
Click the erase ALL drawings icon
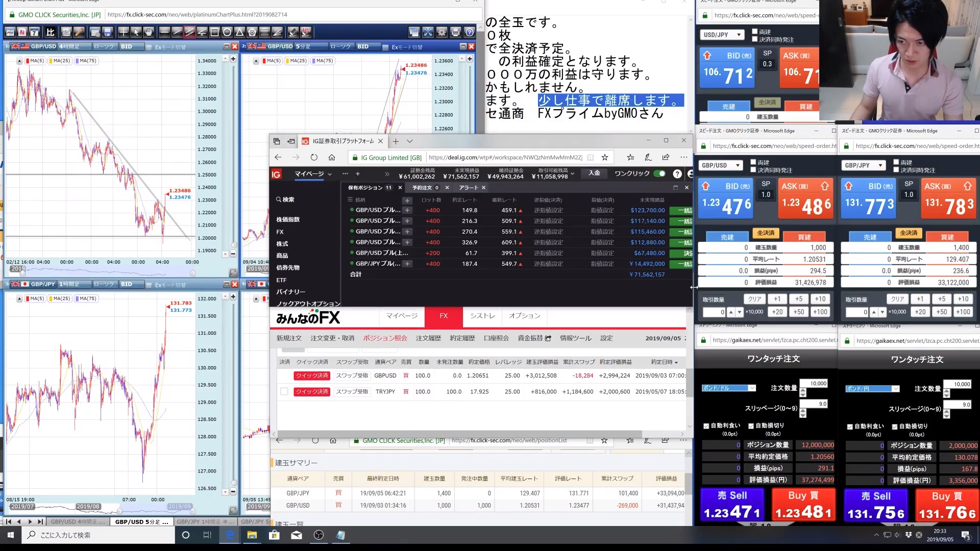306,33
